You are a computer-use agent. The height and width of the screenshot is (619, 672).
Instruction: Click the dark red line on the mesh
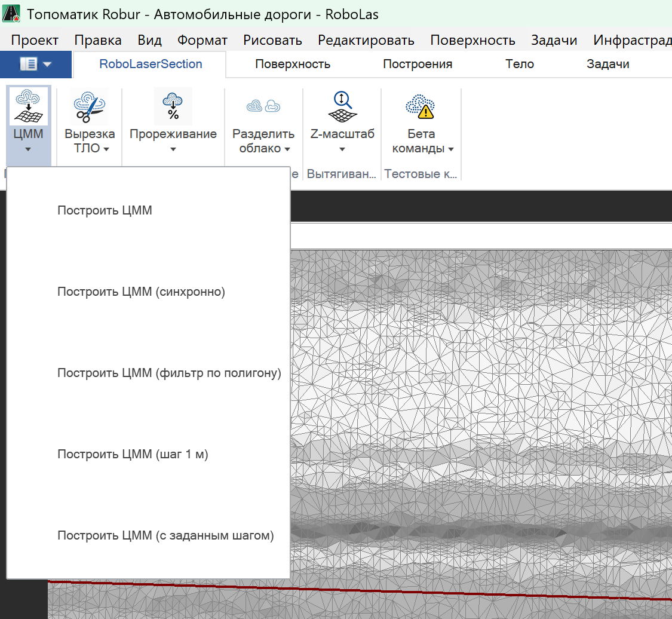pos(478,592)
